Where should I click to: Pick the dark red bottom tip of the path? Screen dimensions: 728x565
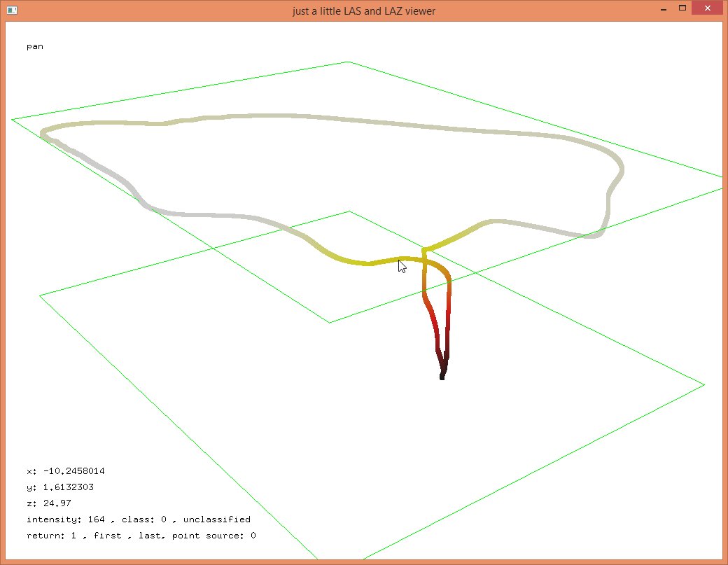click(x=442, y=377)
